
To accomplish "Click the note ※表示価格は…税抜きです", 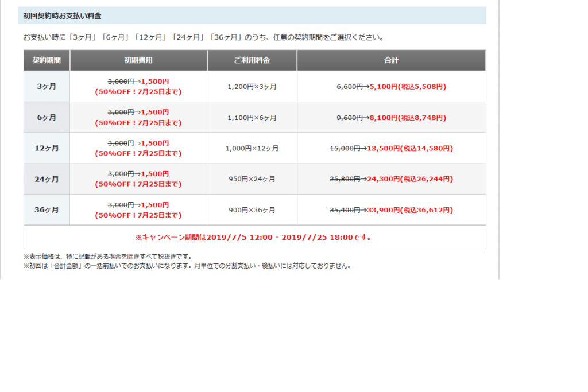I will click(108, 257).
